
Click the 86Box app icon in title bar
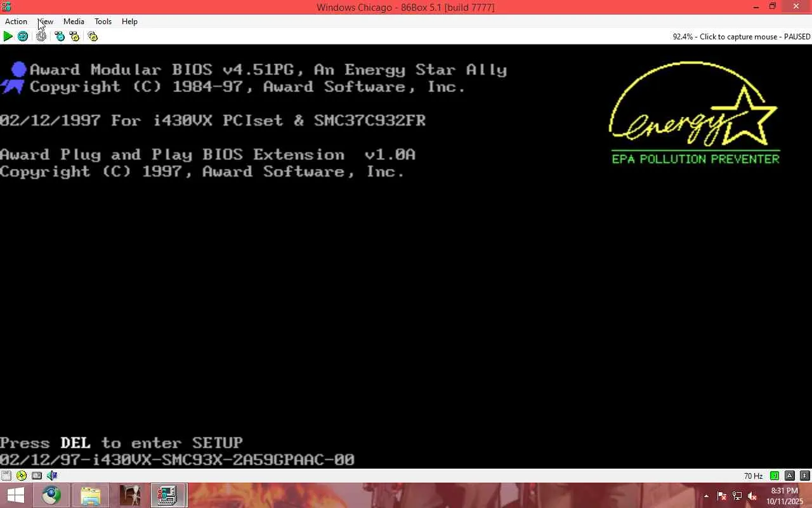6,6
